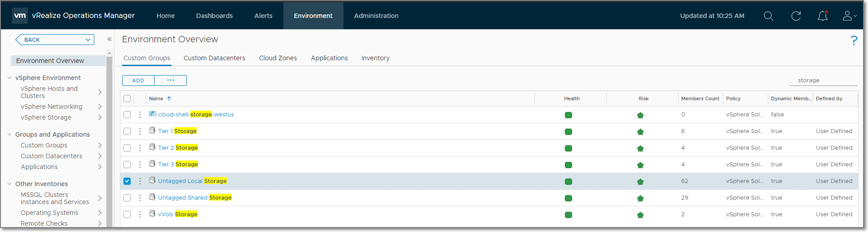Click the group icon beside Tier 3 Storage
The width and height of the screenshot is (868, 232).
[x=152, y=164]
